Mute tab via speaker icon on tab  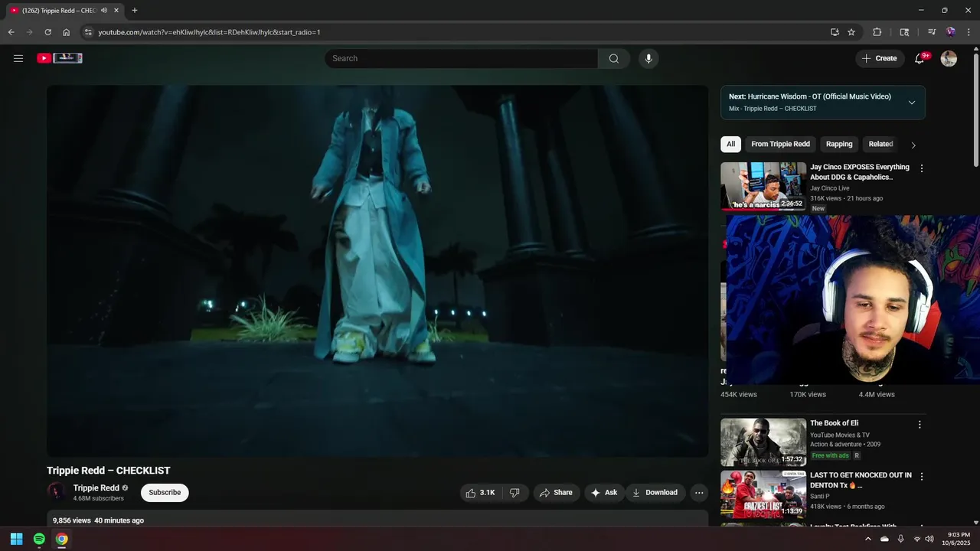tap(104, 10)
